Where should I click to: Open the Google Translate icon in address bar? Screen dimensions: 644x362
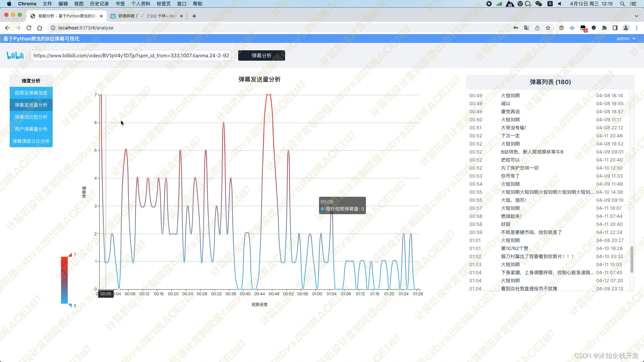point(527,28)
